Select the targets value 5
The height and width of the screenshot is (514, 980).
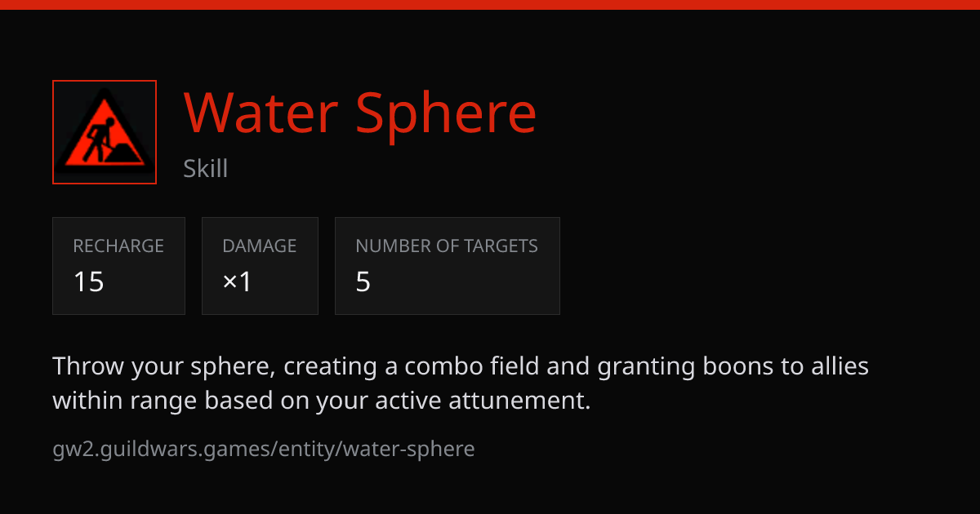(363, 281)
